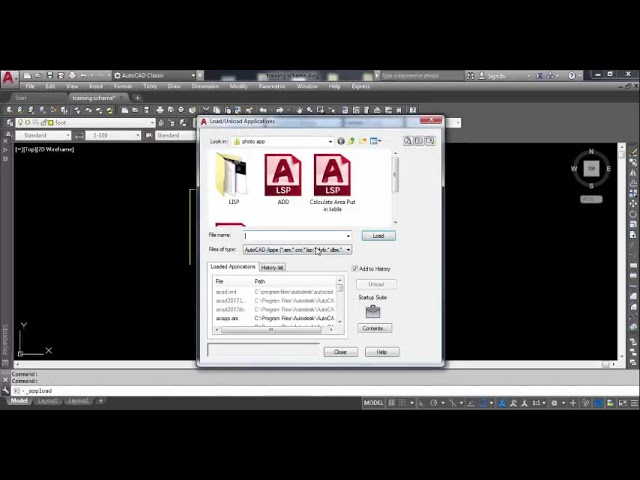Toggle grid display in status bar
Image resolution: width=640 pixels, height=480 pixels.
pyautogui.click(x=393, y=403)
